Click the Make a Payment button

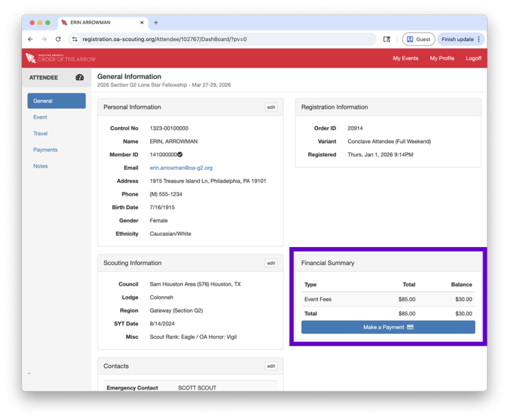tap(388, 327)
